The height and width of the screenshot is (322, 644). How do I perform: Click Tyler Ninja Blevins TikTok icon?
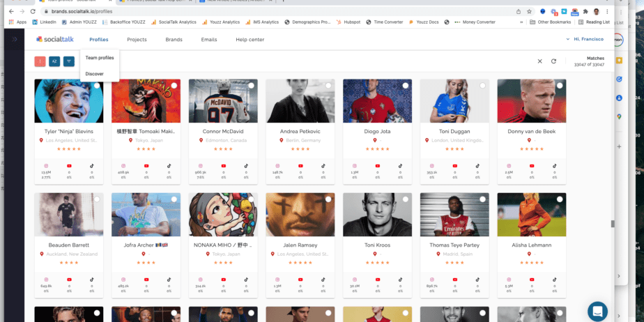point(91,166)
